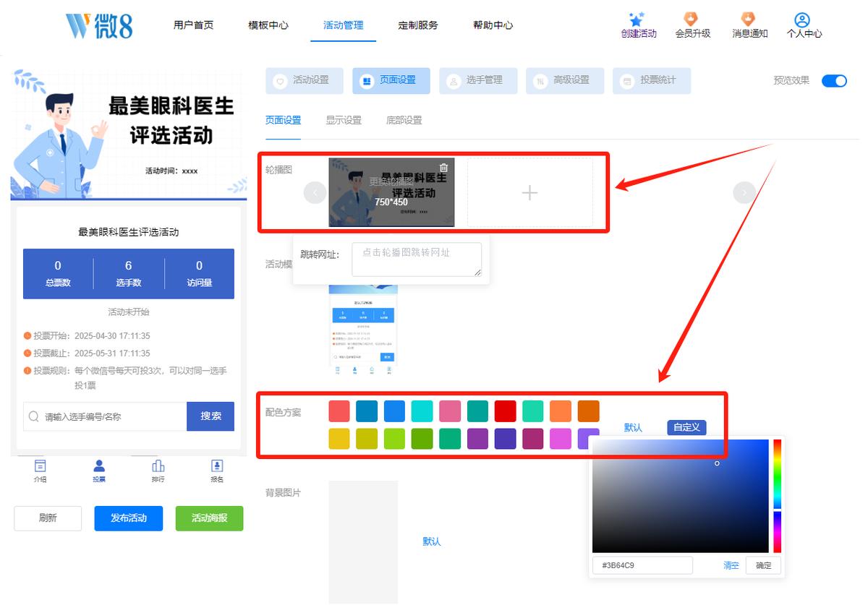Select 显示设置 sub-tab
The height and width of the screenshot is (605, 868).
[x=344, y=121]
